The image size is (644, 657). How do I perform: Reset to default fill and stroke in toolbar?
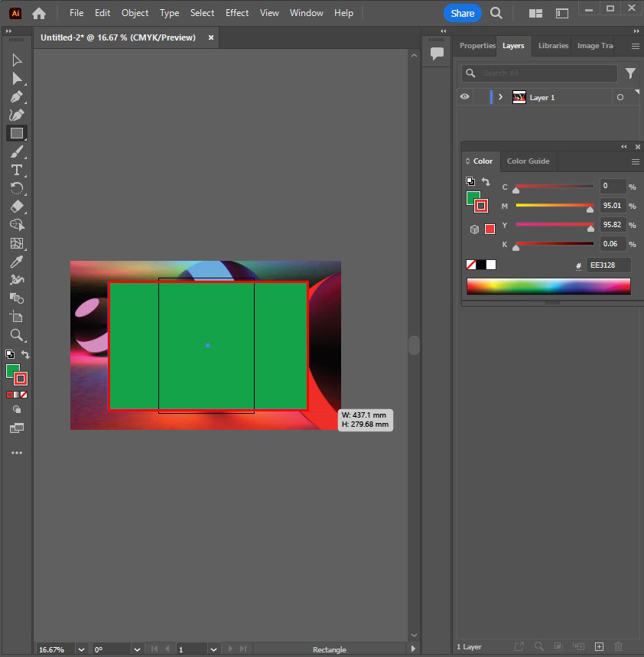tap(9, 354)
